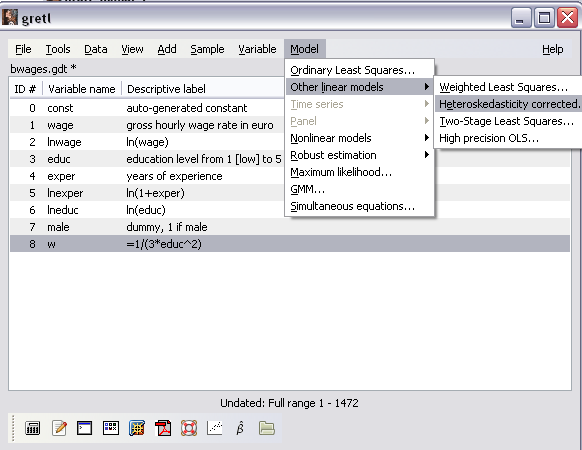Viewport: 582px width, 450px height.
Task: Close the open Model menu
Action: [x=304, y=49]
